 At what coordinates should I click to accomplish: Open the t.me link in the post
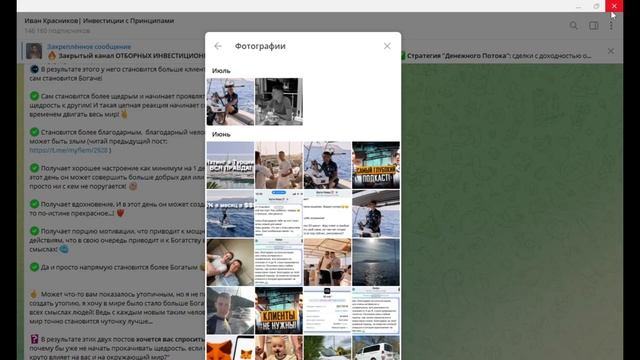click(70, 150)
